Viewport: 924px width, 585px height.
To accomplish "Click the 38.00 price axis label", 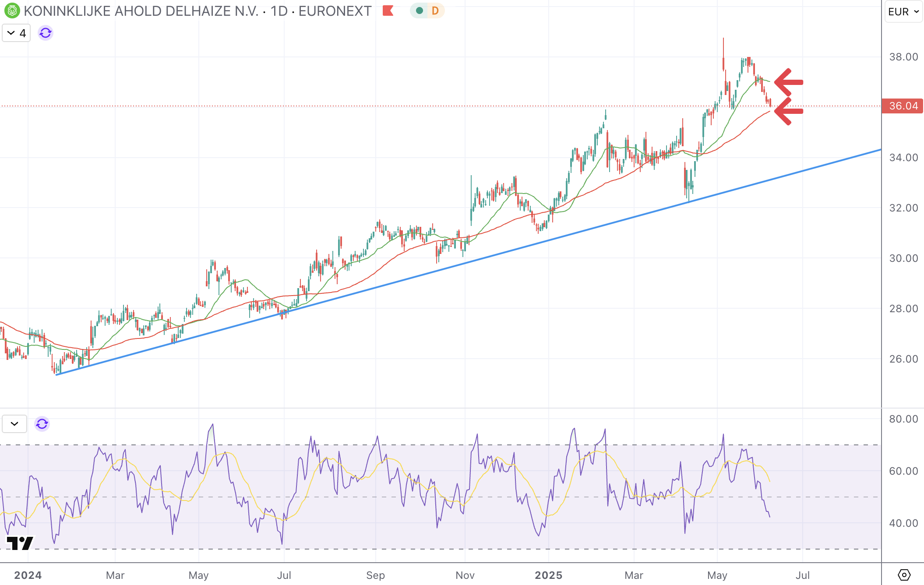I will pos(903,57).
